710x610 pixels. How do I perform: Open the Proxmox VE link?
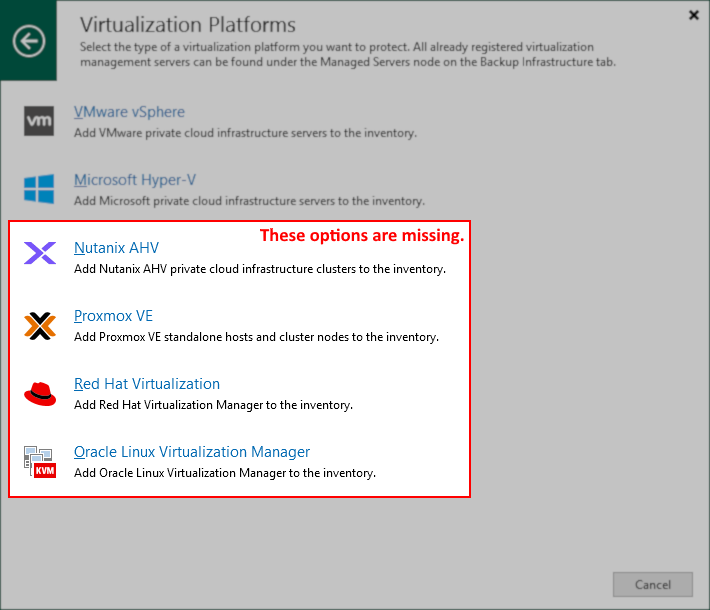coord(113,316)
